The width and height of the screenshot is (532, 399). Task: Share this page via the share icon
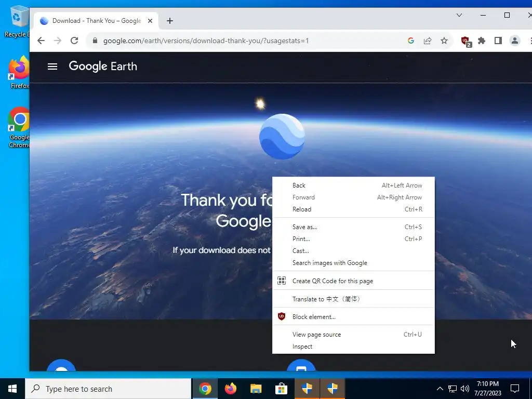click(x=428, y=41)
